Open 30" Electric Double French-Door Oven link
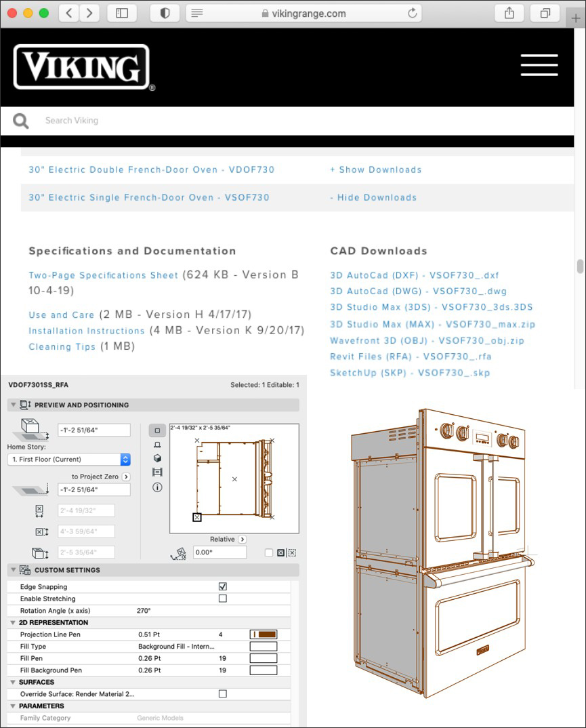The image size is (586, 728). click(152, 170)
